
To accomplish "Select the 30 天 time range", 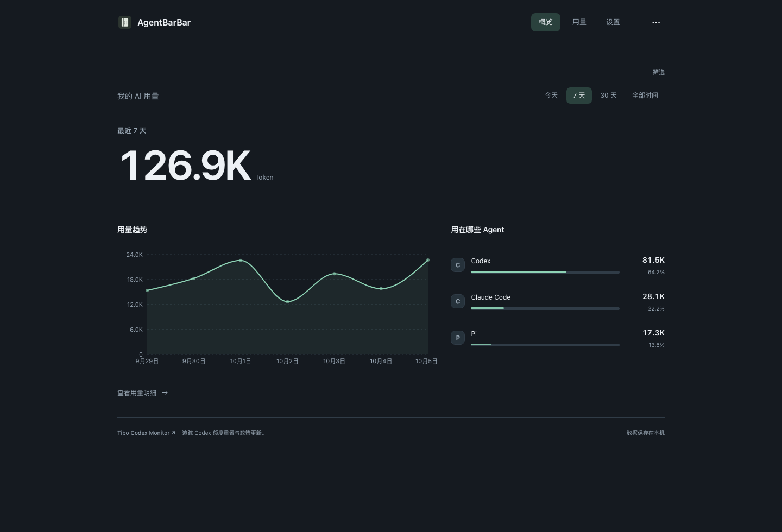I will [608, 96].
